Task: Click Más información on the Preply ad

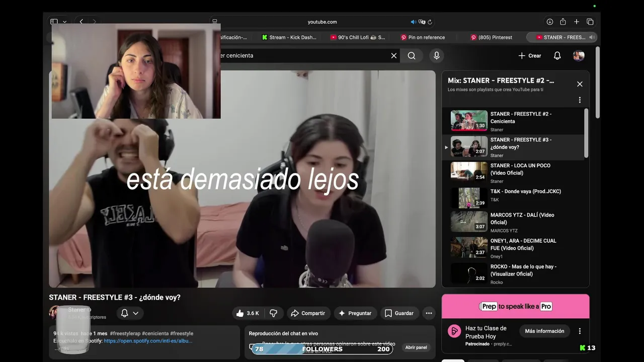Action: (x=544, y=331)
